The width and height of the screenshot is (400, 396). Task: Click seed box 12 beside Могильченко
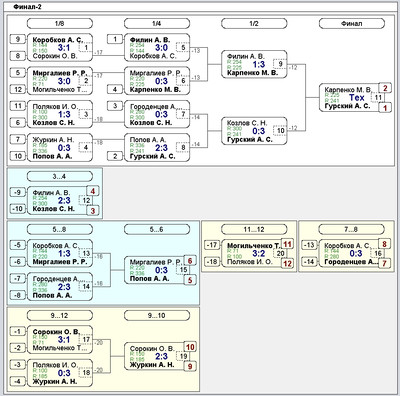18,89
